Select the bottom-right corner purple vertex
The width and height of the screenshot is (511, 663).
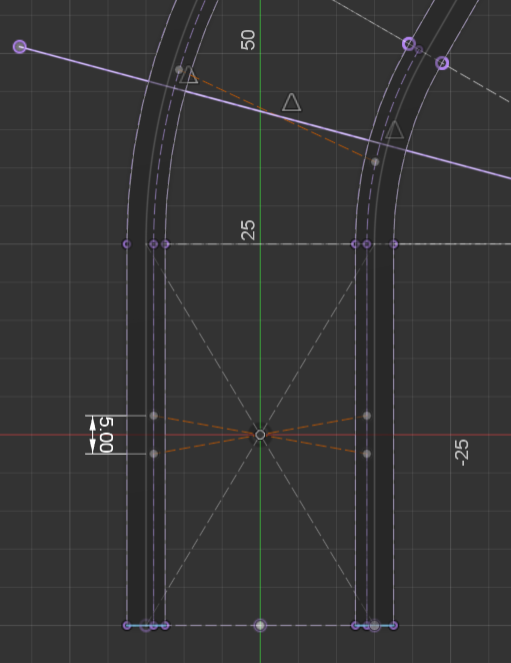point(393,625)
